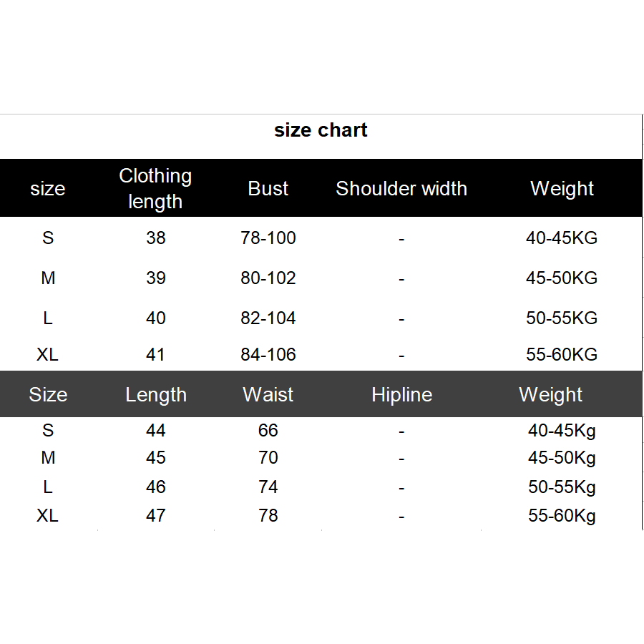Click the clothing length value 38

pos(155,238)
